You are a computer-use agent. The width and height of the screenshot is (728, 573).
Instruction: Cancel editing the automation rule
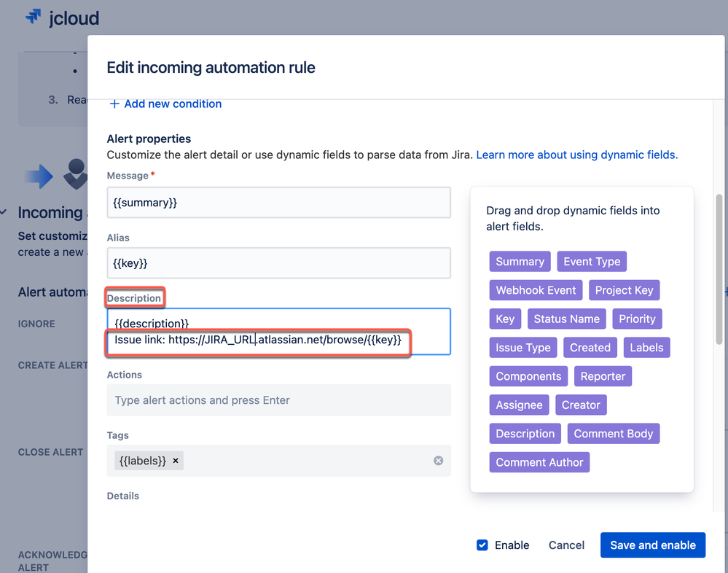coord(566,545)
